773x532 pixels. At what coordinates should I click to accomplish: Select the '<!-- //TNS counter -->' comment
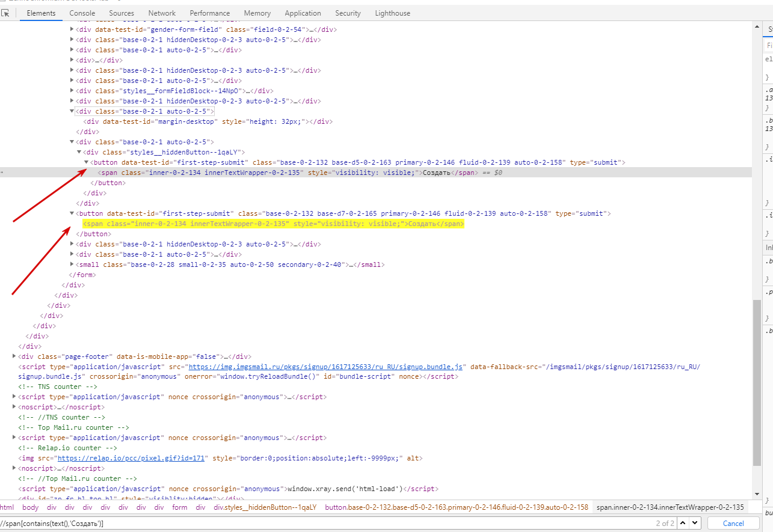coord(62,417)
